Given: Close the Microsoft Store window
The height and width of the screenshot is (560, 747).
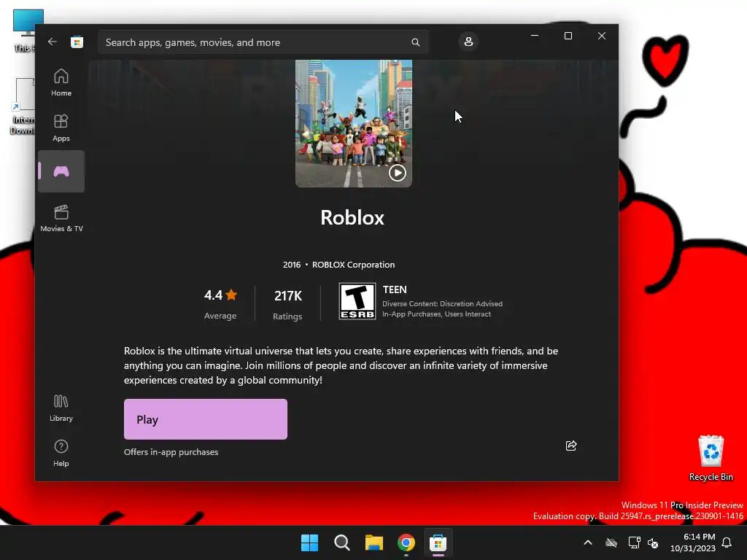Looking at the screenshot, I should click(x=602, y=36).
